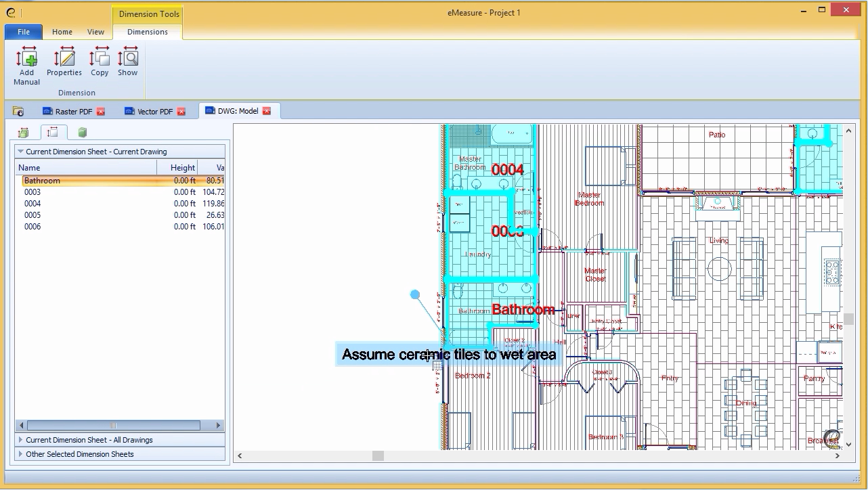Click the eMeasure application logo icon
Image resolution: width=868 pixels, height=490 pixels.
coord(12,12)
